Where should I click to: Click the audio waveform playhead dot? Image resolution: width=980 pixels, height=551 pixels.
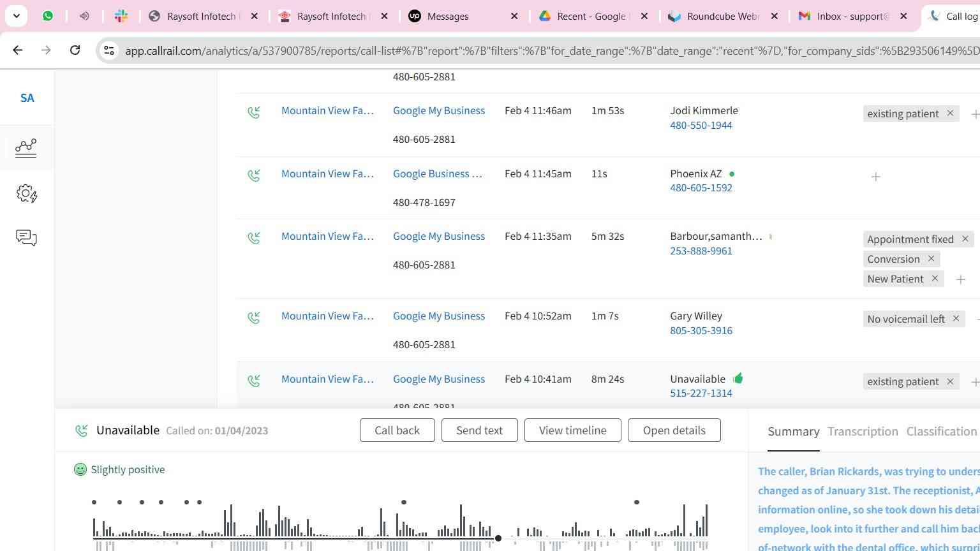click(498, 538)
